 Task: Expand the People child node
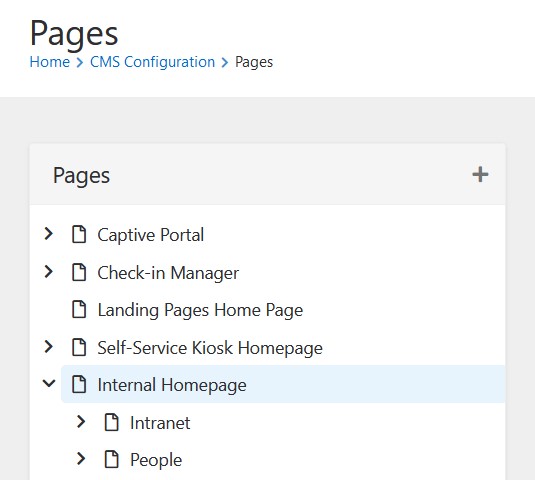point(81,459)
